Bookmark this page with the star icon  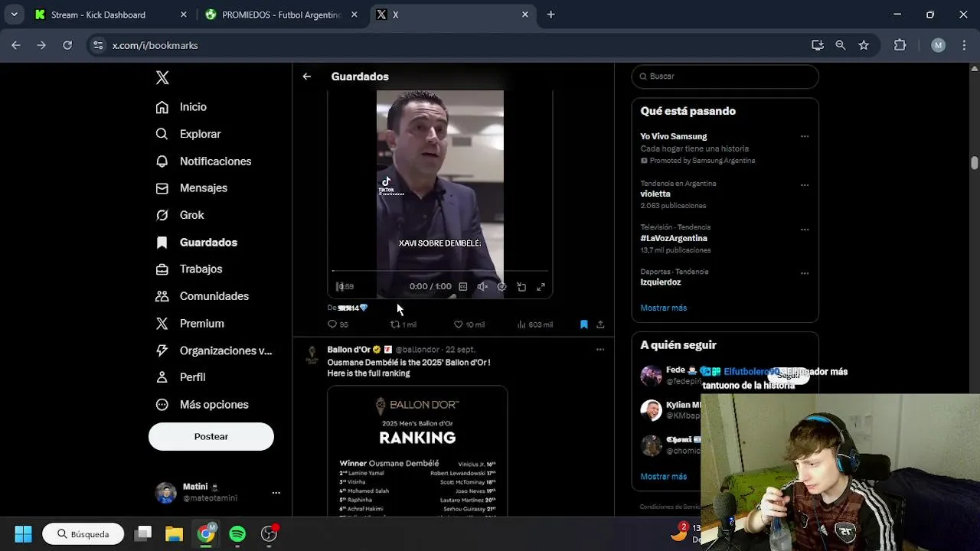[x=864, y=45]
